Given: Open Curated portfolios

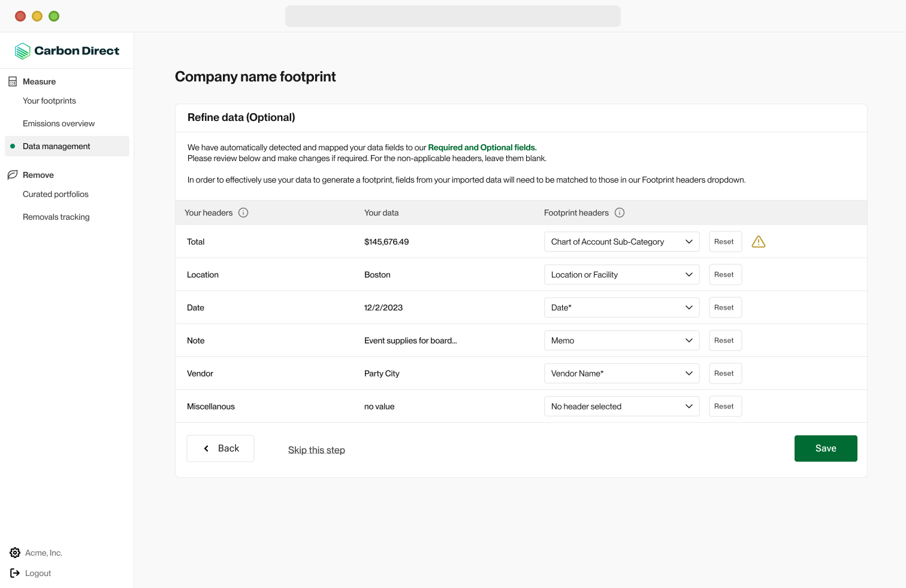Looking at the screenshot, I should [56, 194].
